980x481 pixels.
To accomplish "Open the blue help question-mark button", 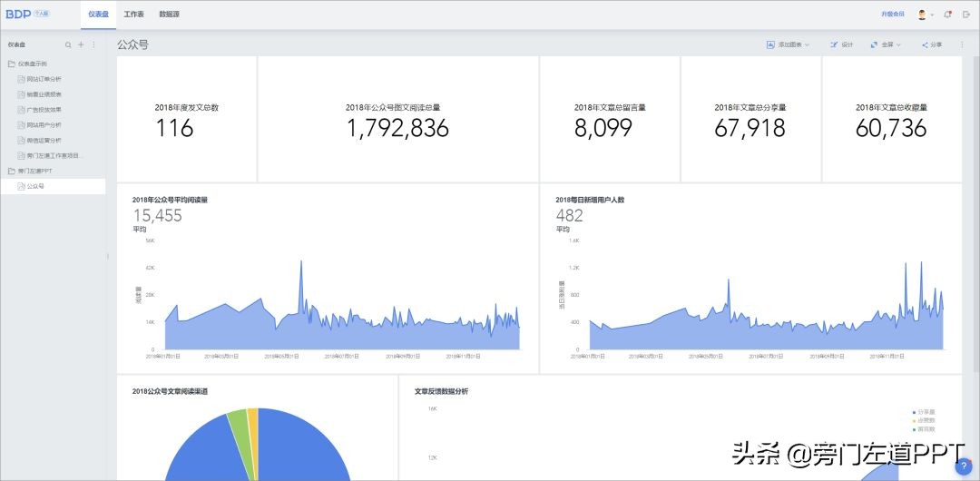I will tap(964, 466).
